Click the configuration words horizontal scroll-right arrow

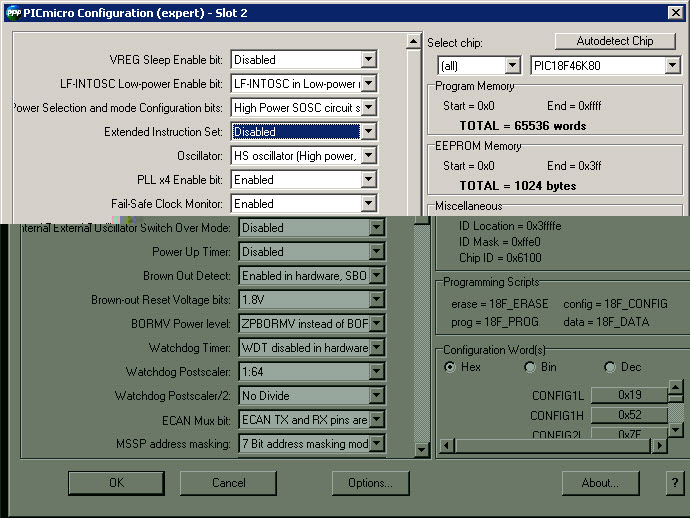[x=659, y=445]
